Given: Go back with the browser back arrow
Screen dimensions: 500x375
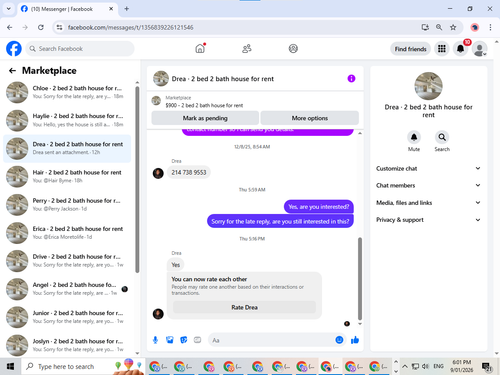Looking at the screenshot, I should (10, 27).
